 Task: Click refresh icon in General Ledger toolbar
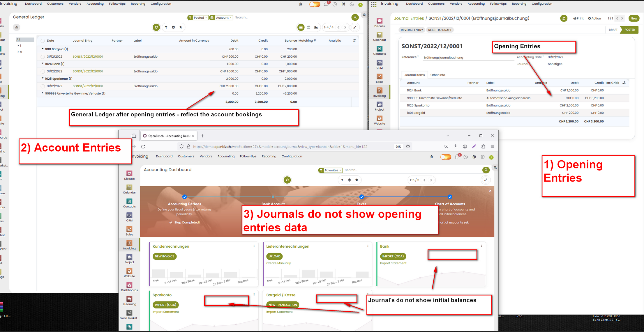(156, 27)
